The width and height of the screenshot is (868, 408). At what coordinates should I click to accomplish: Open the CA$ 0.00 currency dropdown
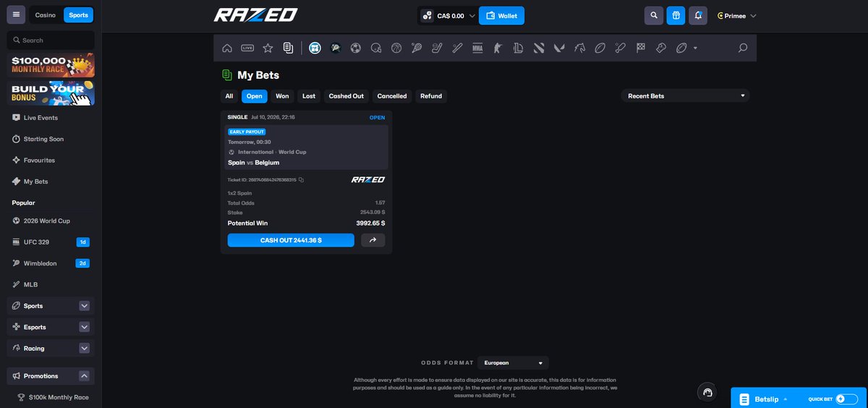448,15
